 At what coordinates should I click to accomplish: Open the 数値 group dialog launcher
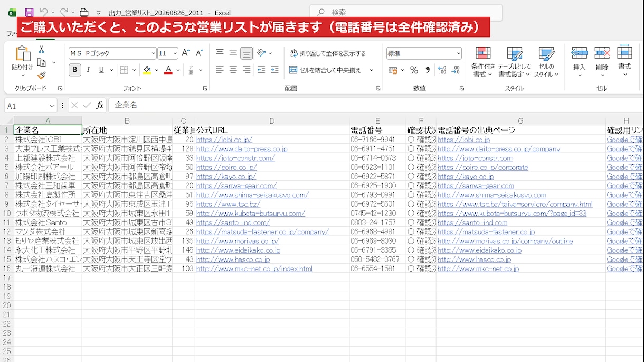(462, 89)
